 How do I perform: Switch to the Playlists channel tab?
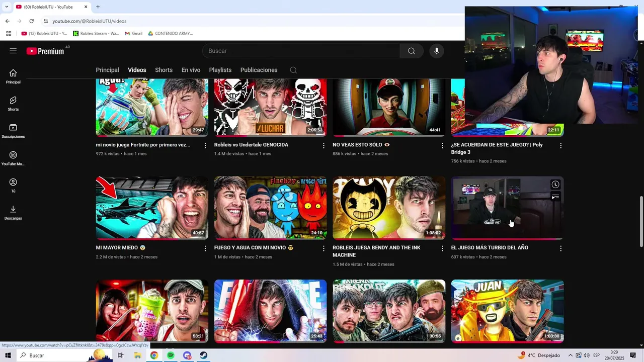tap(220, 70)
